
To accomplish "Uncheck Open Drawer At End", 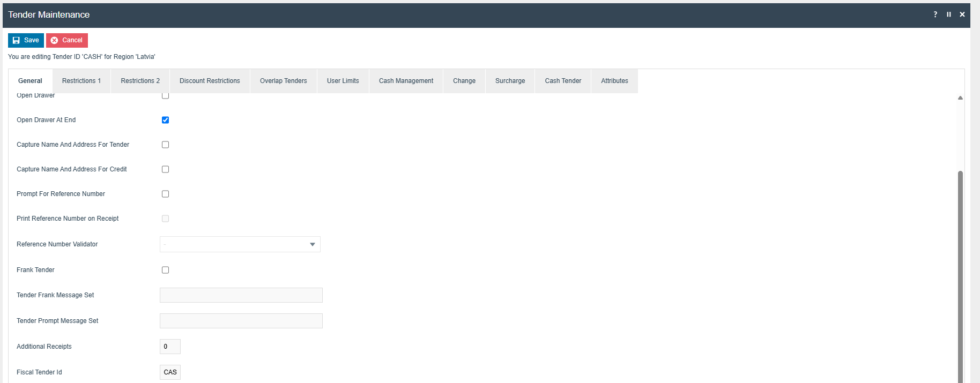I will [x=165, y=120].
